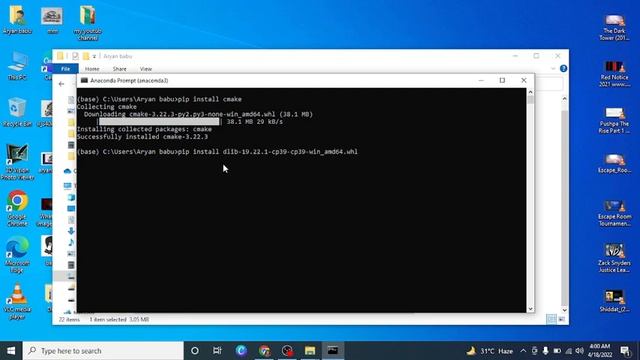Click the Anaconda Prompt scrollbar down arrow
Screen dimensions: 640x360
click(x=530, y=309)
